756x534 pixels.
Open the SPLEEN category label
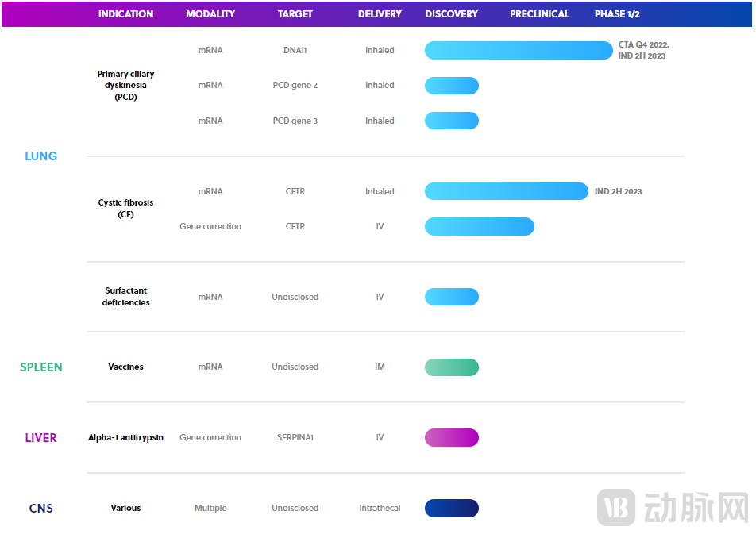click(x=40, y=367)
